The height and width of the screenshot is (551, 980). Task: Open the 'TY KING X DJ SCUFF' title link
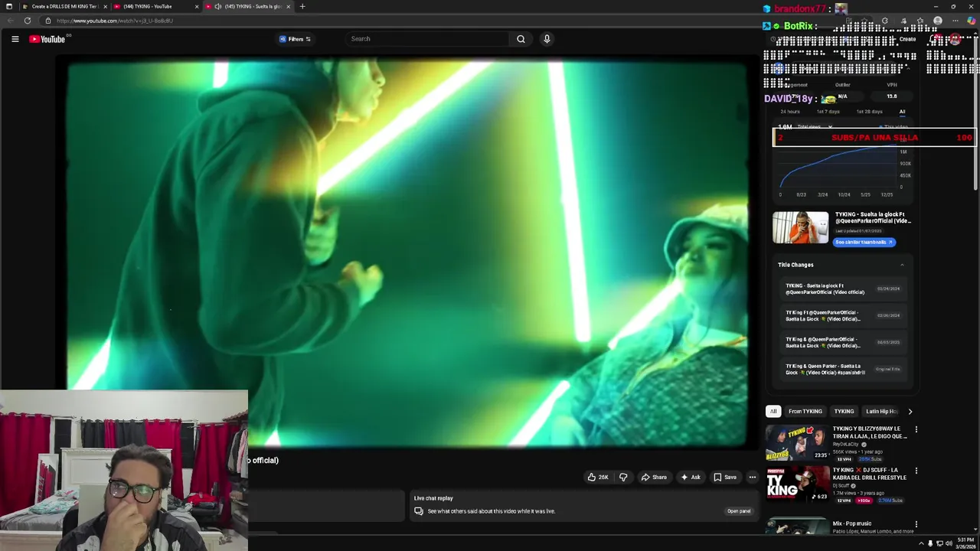point(870,474)
